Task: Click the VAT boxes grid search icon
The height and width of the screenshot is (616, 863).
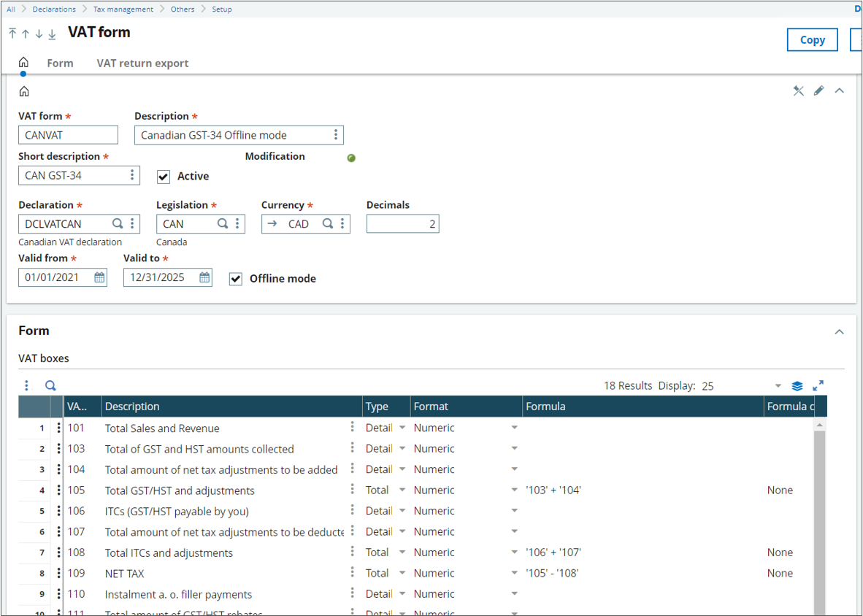Action: click(x=50, y=385)
